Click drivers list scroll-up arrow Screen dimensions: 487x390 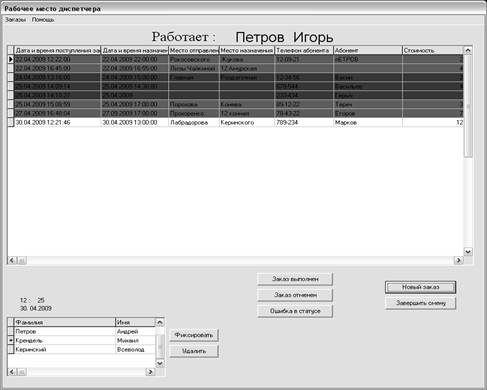point(160,322)
